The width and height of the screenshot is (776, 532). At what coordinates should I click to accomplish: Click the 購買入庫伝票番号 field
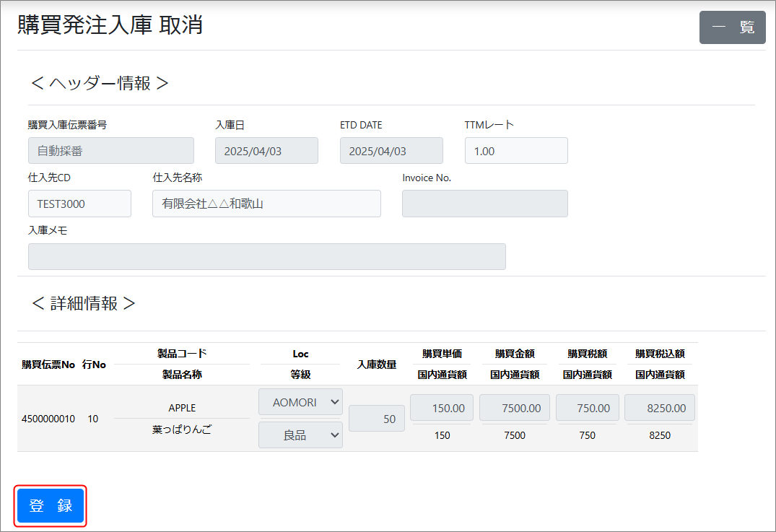[x=110, y=151]
